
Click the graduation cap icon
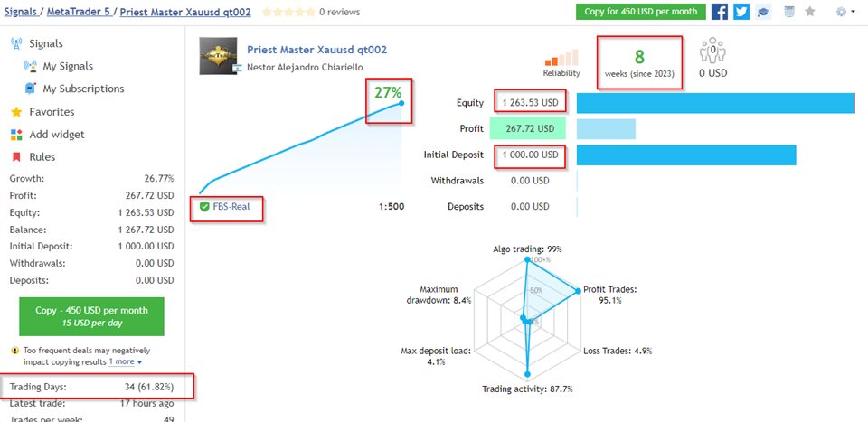[x=763, y=12]
